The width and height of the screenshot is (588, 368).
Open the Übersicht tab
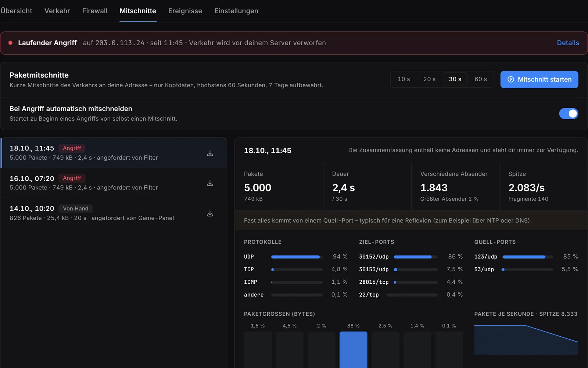point(16,11)
